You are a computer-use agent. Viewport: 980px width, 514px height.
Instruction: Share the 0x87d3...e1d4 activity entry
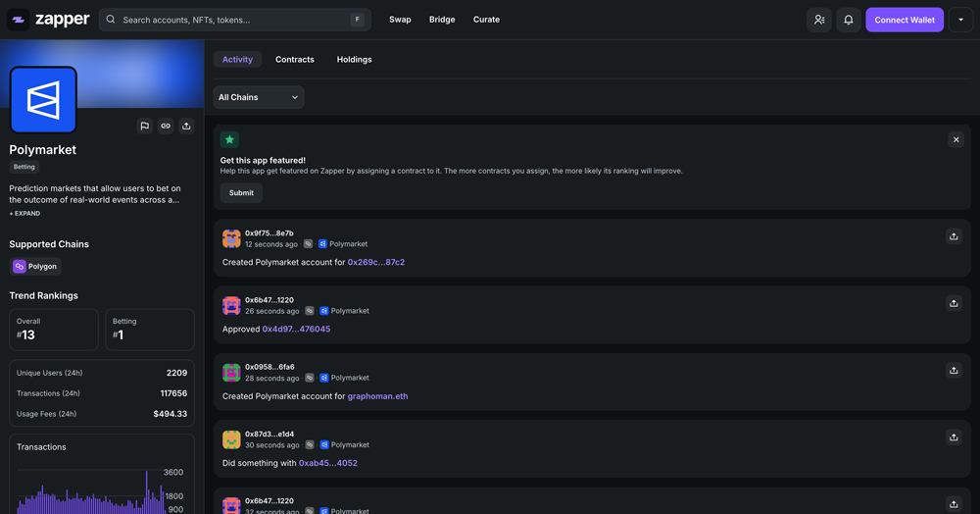954,437
